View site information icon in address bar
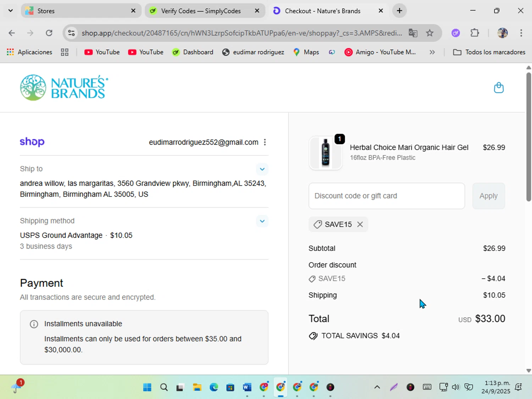Image resolution: width=532 pixels, height=399 pixels. click(x=71, y=33)
